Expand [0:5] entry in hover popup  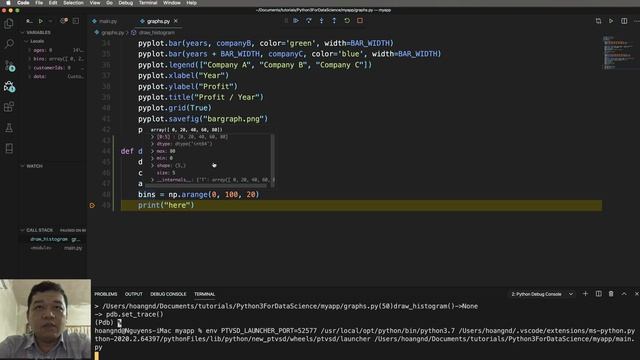pos(153,137)
